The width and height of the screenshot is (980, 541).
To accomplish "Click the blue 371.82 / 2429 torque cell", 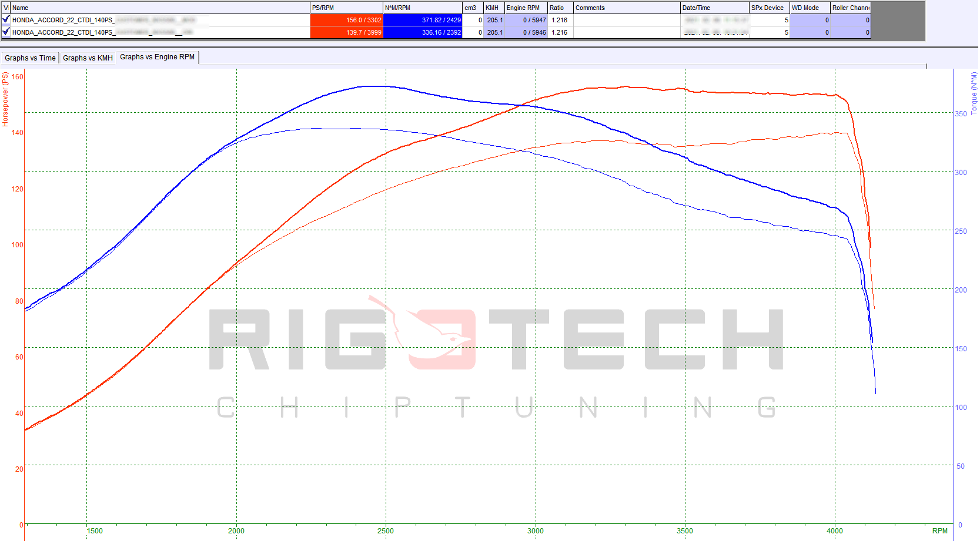I will tap(423, 20).
